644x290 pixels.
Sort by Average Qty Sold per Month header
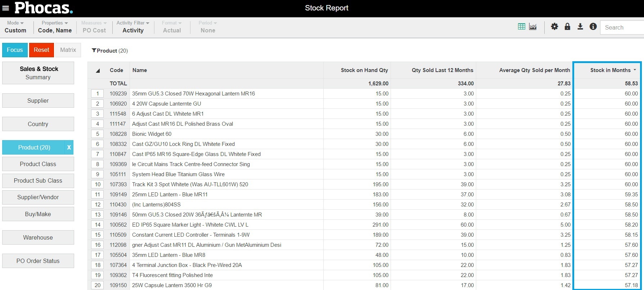pyautogui.click(x=535, y=70)
